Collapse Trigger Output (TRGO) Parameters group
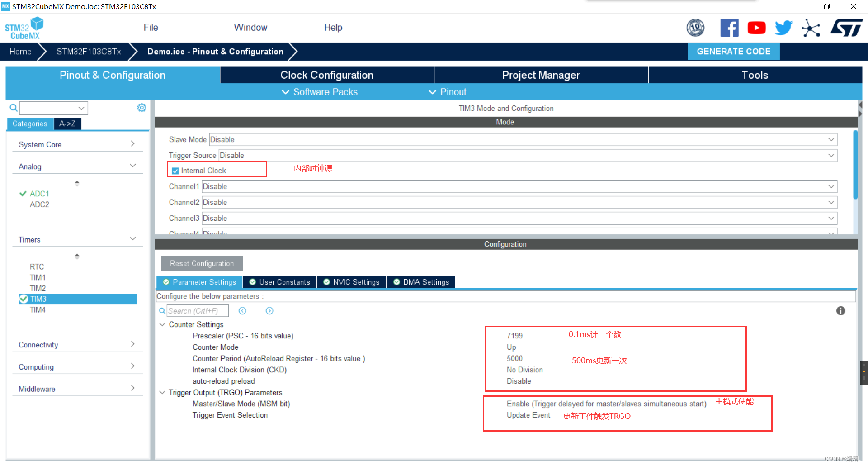 (x=162, y=392)
